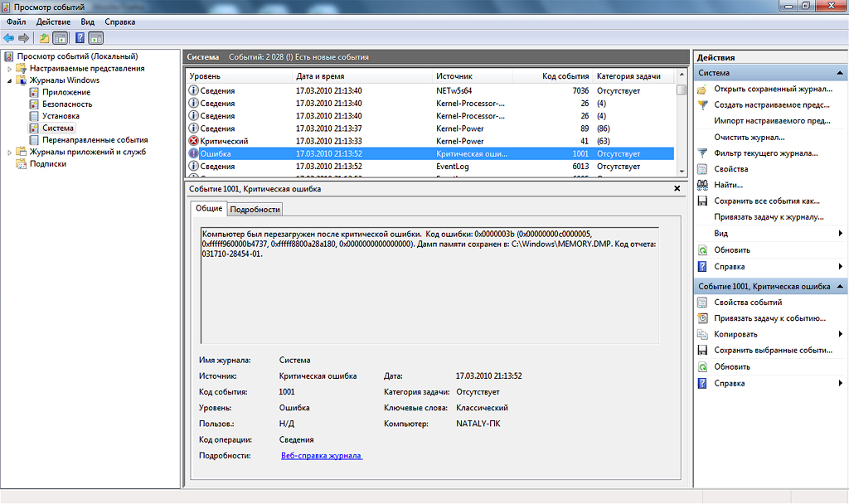
Task: Expand Журналы приложений и служб node
Action: coord(10,153)
